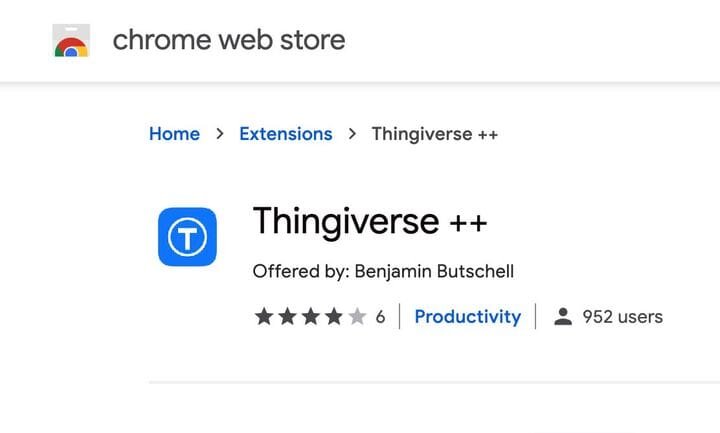
Task: Go to the Home breadcrumb
Action: [174, 134]
